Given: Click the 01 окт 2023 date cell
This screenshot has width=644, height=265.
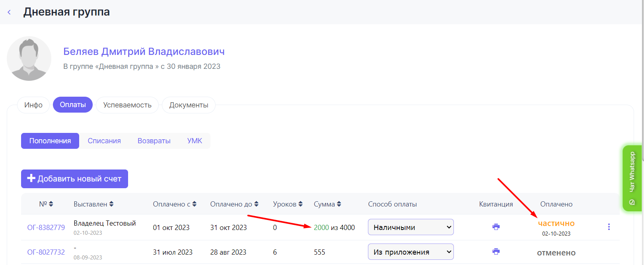Looking at the screenshot, I should pyautogui.click(x=171, y=228).
